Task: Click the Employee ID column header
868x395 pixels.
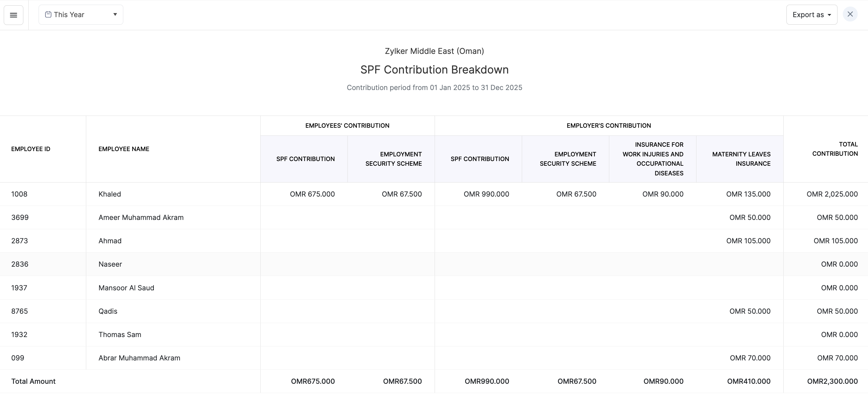Action: [31, 149]
